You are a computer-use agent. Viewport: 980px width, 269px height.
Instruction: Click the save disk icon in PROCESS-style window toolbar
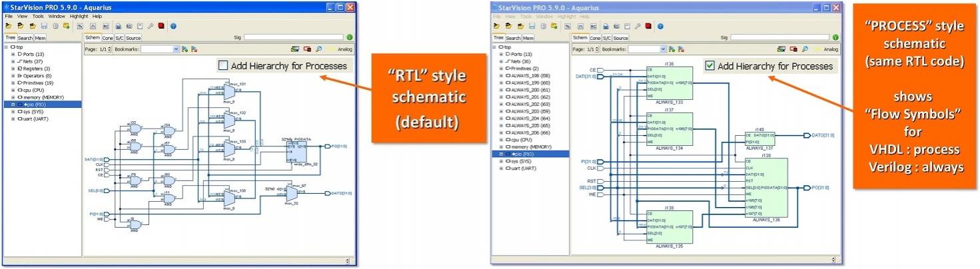coord(532,26)
